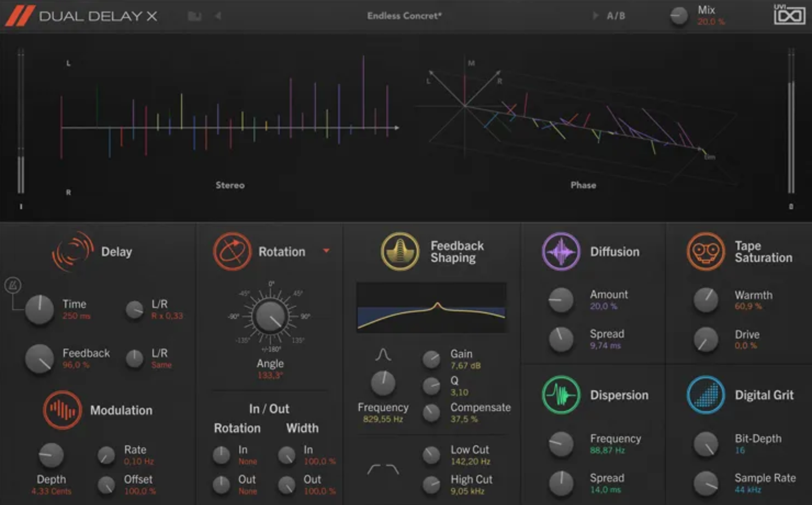Screen dimensions: 812x505
Task: Click the Dispersion Frequency knob
Action: tap(561, 444)
